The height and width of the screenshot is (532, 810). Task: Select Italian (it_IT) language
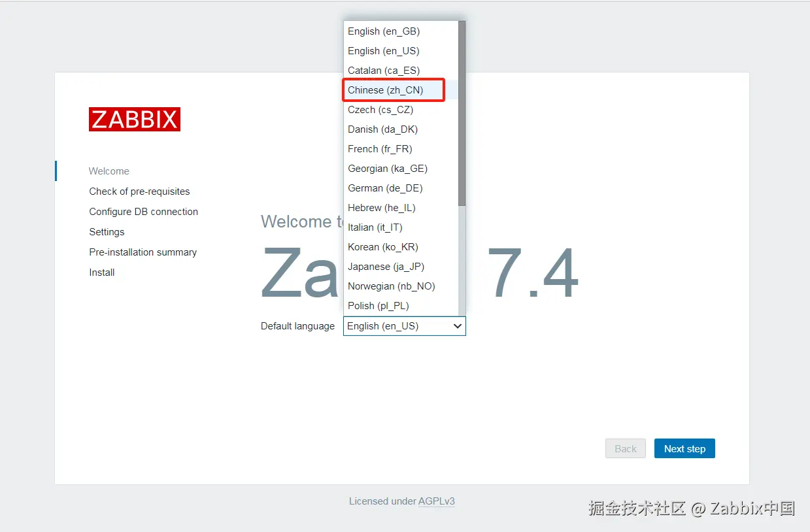[x=401, y=227]
